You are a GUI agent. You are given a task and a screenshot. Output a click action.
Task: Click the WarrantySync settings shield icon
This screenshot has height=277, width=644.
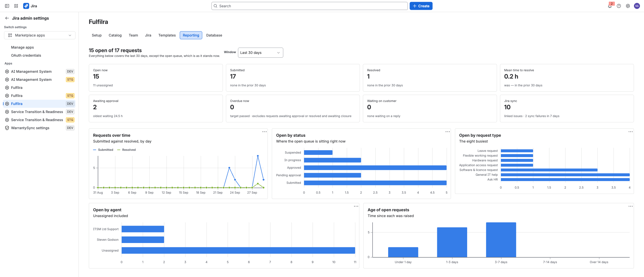[x=7, y=128]
